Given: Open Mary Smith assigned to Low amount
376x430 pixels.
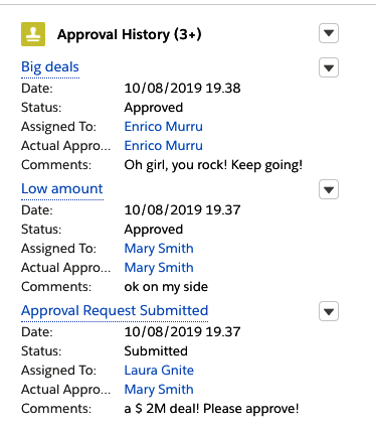Looking at the screenshot, I should 159,249.
